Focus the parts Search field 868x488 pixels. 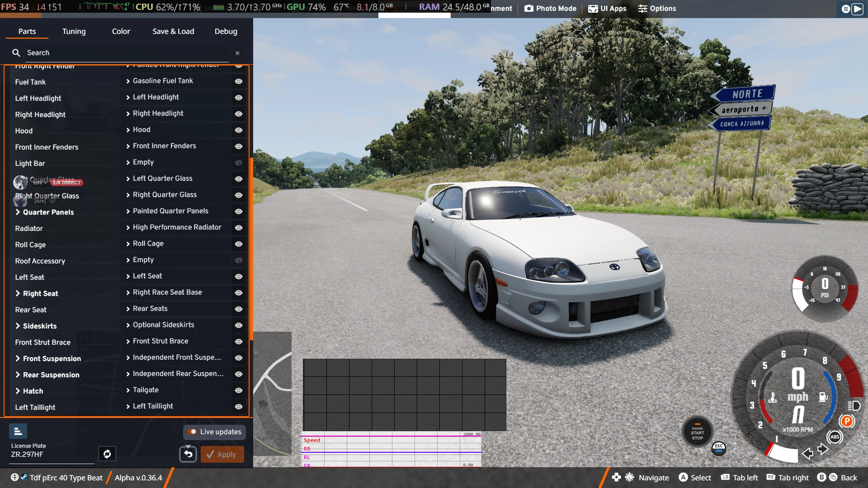[x=127, y=53]
